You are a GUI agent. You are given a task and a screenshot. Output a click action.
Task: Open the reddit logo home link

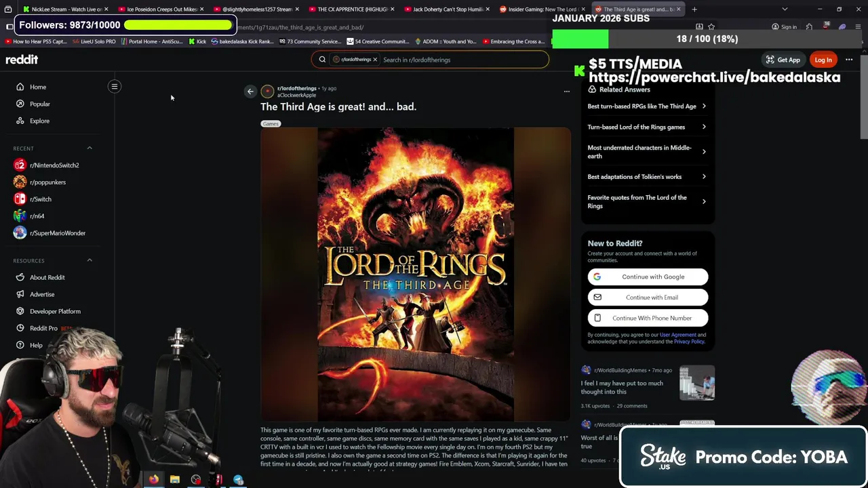tap(22, 60)
